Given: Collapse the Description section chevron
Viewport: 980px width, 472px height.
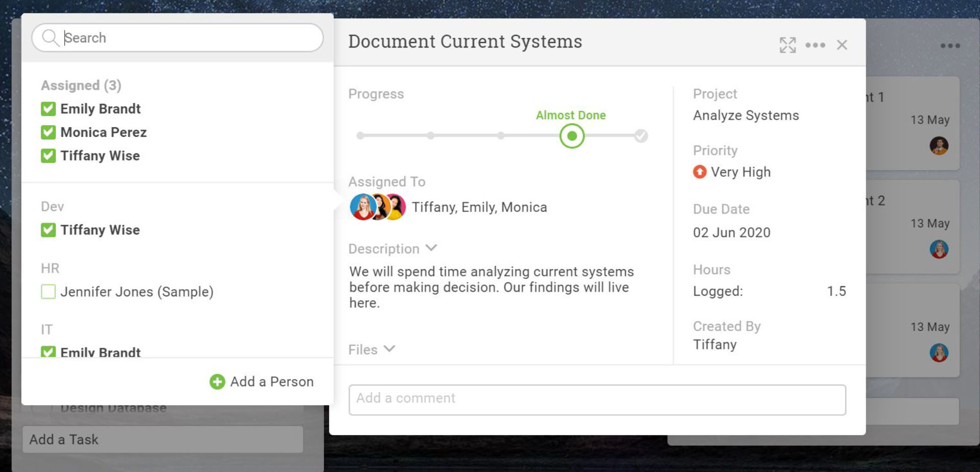Looking at the screenshot, I should click(x=431, y=248).
